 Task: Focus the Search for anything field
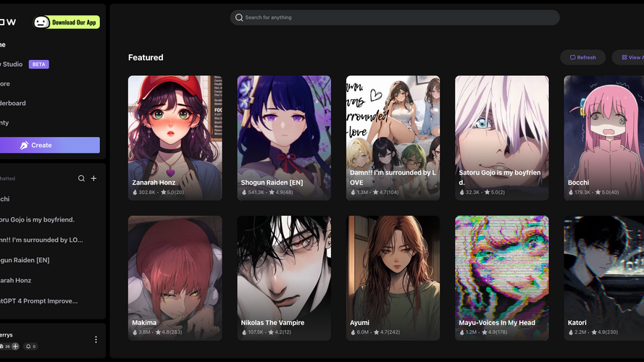tap(395, 17)
